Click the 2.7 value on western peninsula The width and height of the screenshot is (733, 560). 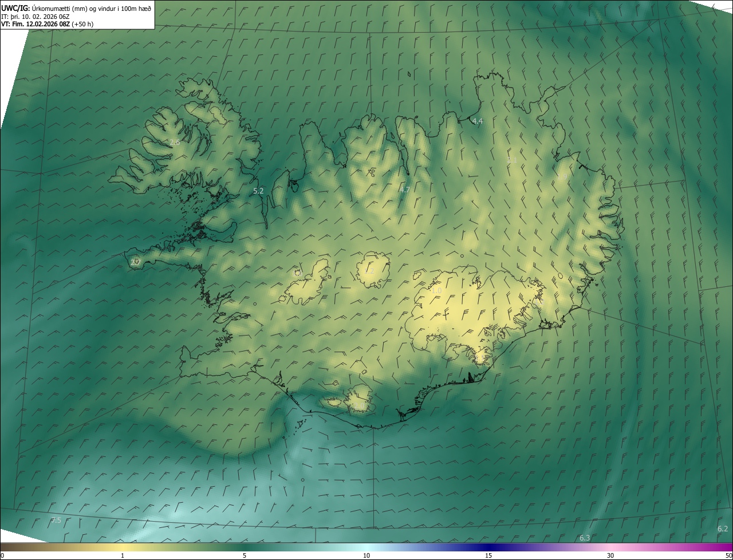[135, 262]
